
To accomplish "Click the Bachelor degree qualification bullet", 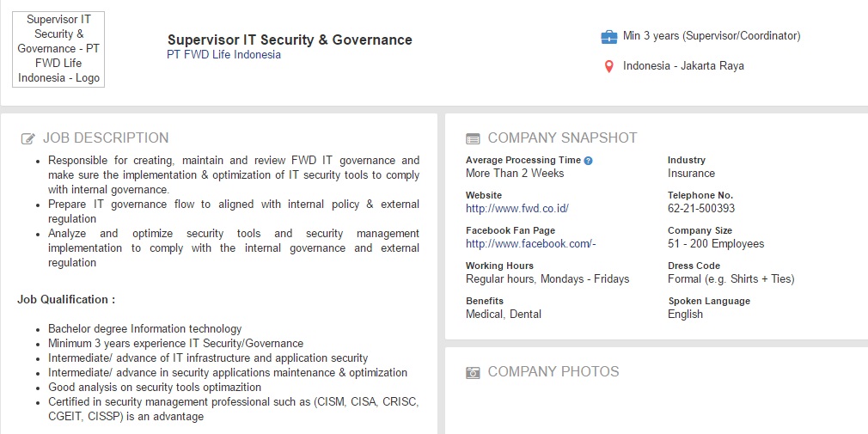I will point(144,328).
